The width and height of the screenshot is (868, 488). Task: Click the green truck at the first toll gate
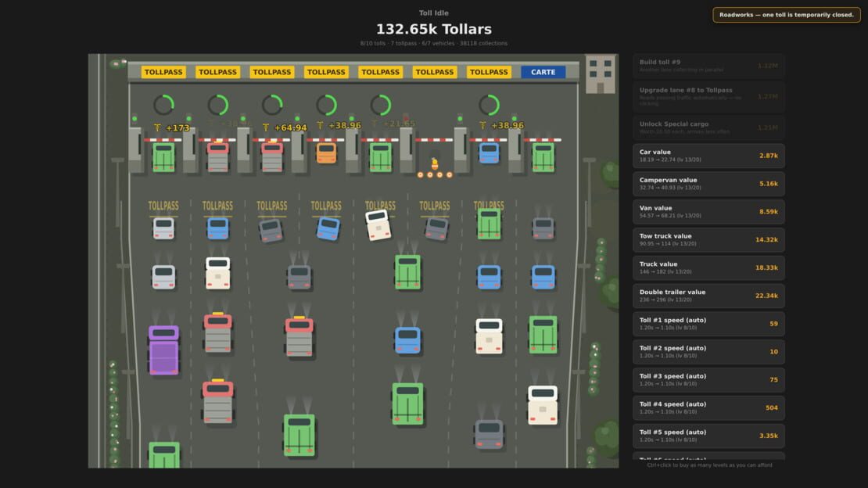click(x=163, y=157)
